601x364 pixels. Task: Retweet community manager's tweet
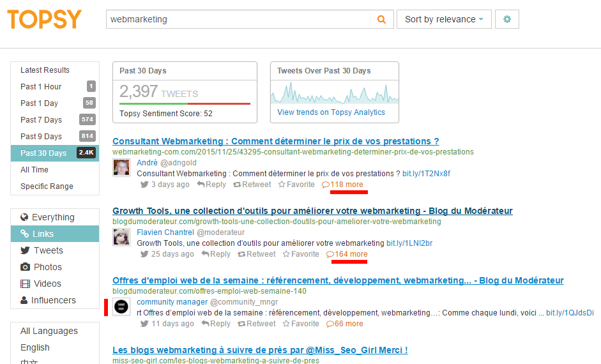point(257,324)
